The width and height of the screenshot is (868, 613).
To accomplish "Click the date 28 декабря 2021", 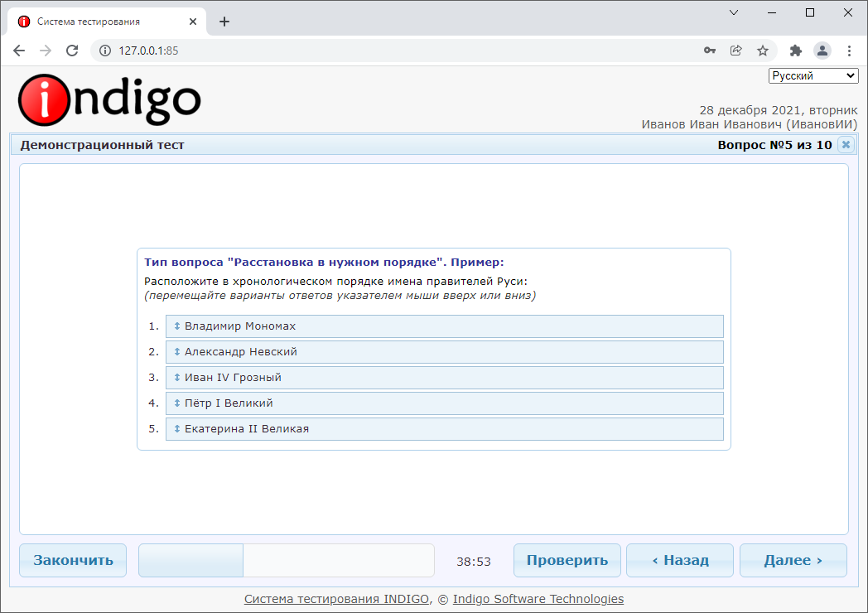I will [x=750, y=109].
